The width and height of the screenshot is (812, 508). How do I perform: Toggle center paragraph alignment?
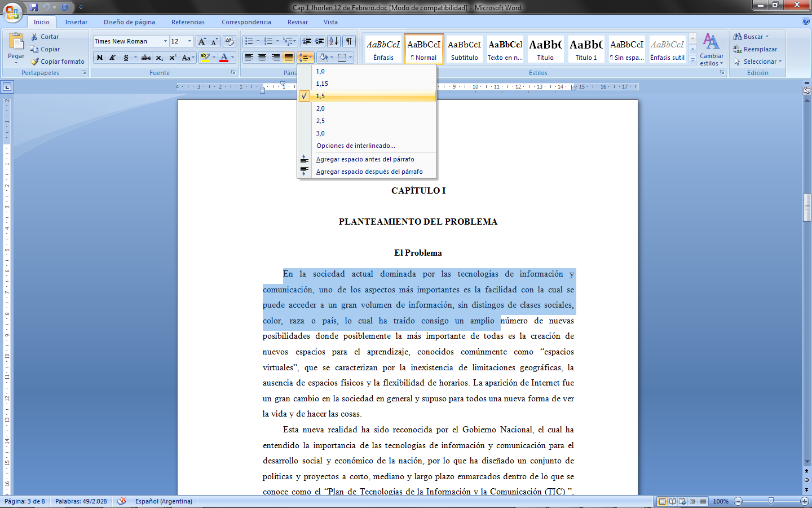click(262, 57)
